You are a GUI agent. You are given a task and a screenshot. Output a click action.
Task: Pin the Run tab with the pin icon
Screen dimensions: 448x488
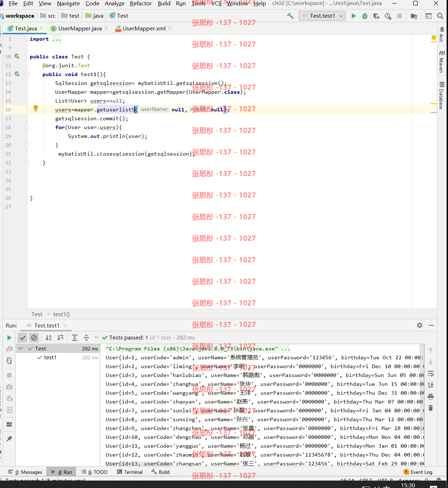pos(9,439)
